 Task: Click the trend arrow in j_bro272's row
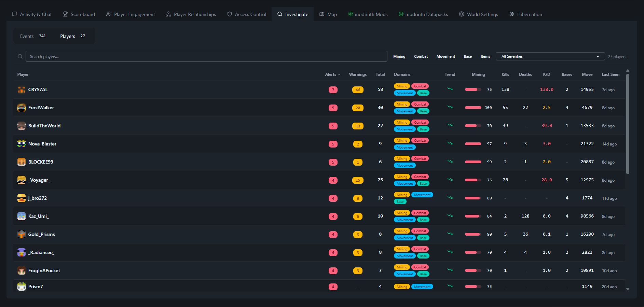450,198
